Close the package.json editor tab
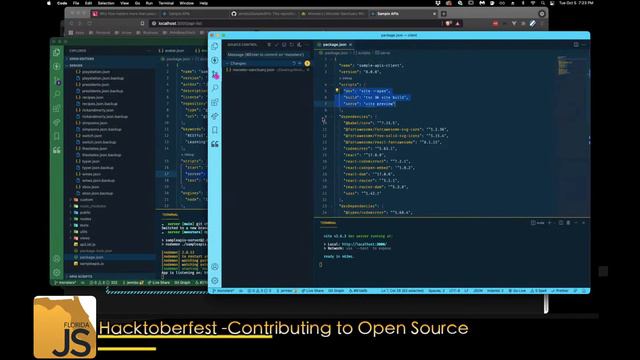Screen dimensions: 640x360 [x=351, y=44]
